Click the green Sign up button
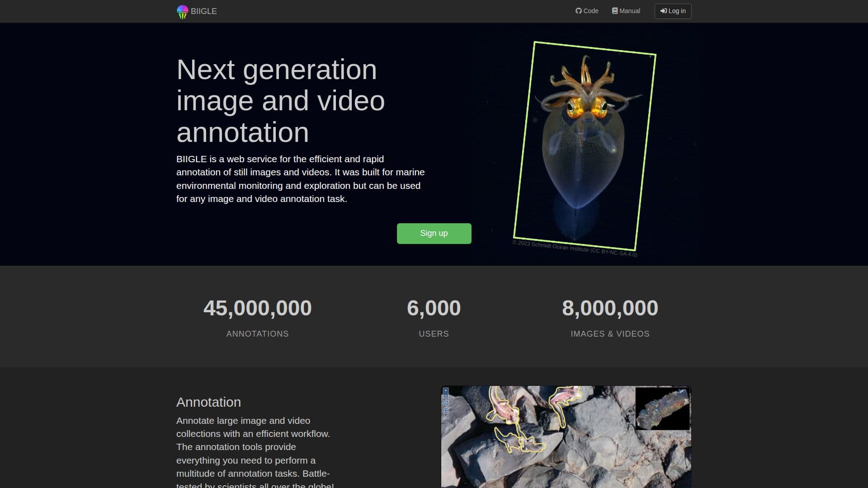 (434, 234)
